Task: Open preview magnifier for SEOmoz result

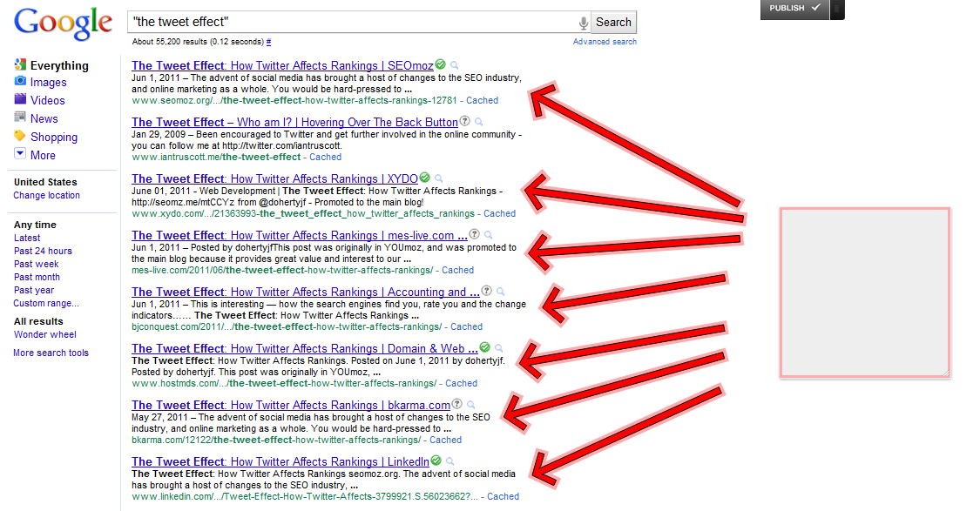Action: tap(455, 65)
